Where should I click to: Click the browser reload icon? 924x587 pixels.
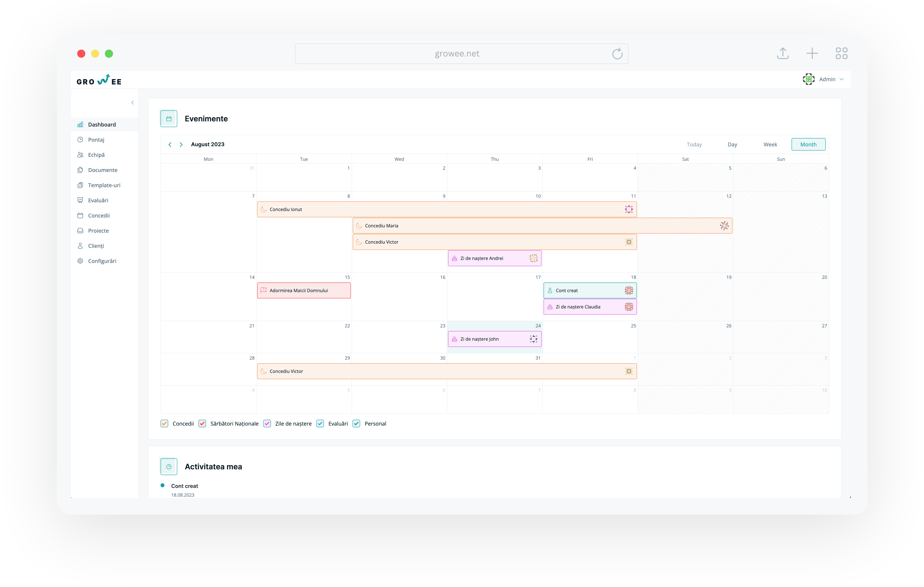pos(617,54)
